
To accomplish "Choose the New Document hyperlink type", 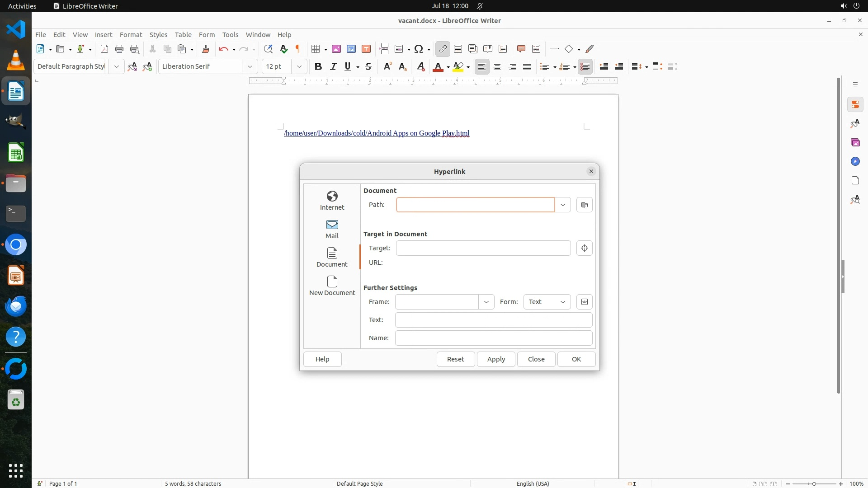I will pos(332,286).
